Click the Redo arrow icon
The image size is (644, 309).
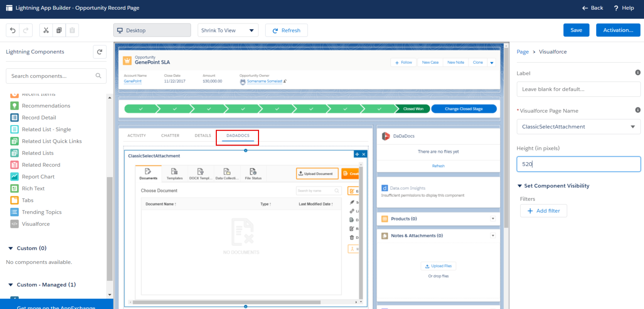(x=26, y=30)
